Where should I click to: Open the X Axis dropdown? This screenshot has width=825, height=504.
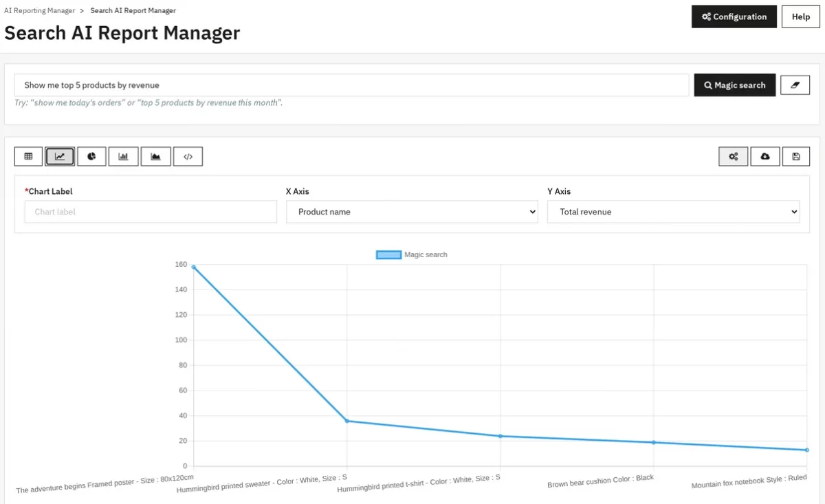412,212
